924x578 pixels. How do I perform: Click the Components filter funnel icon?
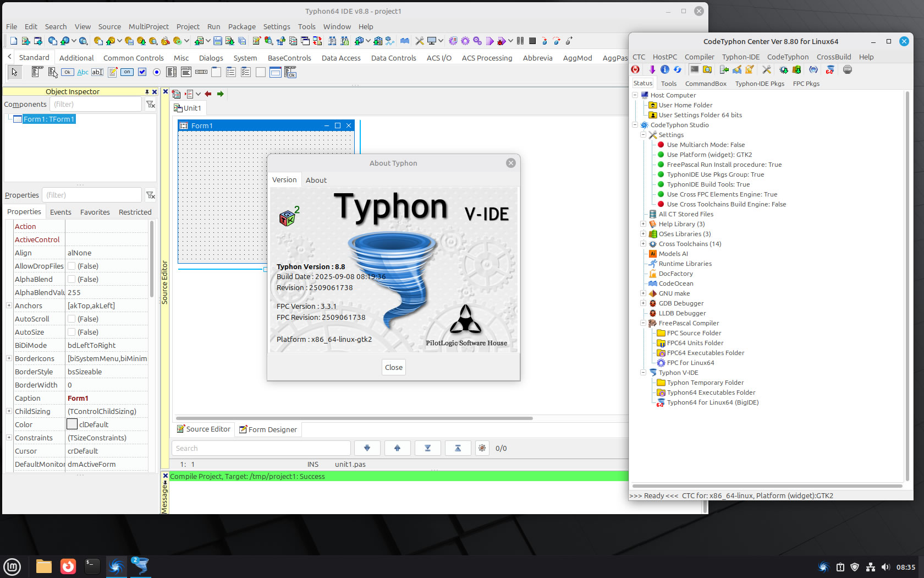150,104
